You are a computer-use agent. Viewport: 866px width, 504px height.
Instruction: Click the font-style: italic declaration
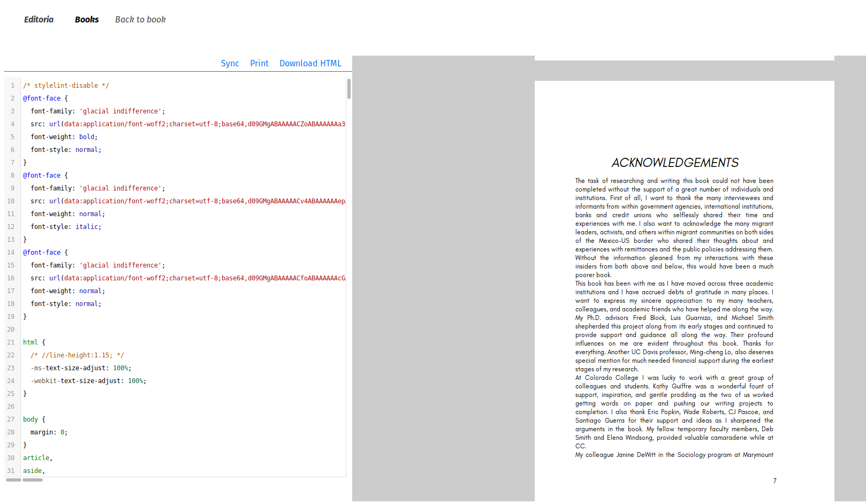pyautogui.click(x=66, y=227)
